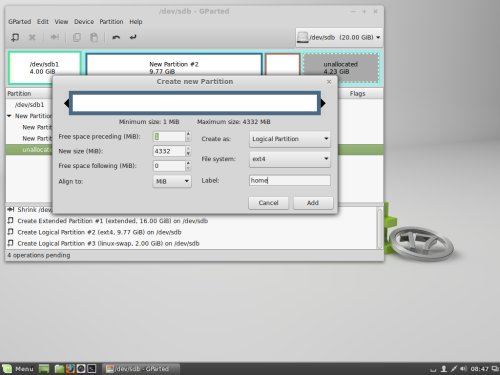Open the Mint Menu button
Viewport: 500px width, 375px height.
(18, 369)
